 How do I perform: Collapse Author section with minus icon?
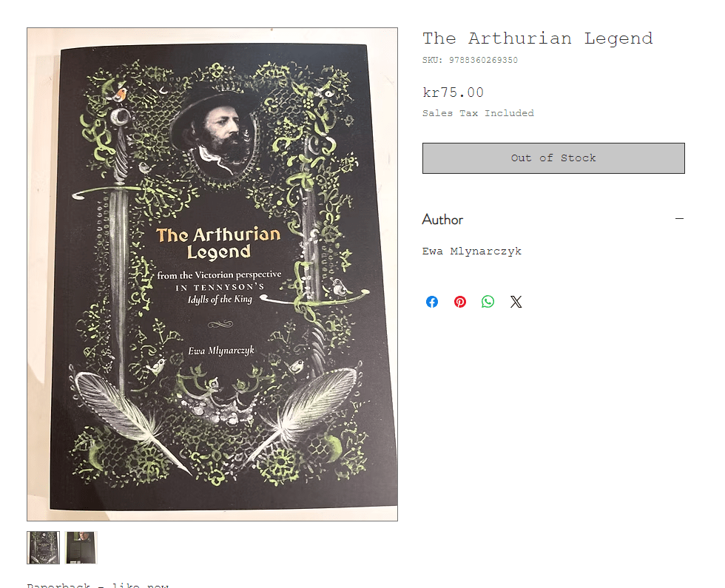679,219
